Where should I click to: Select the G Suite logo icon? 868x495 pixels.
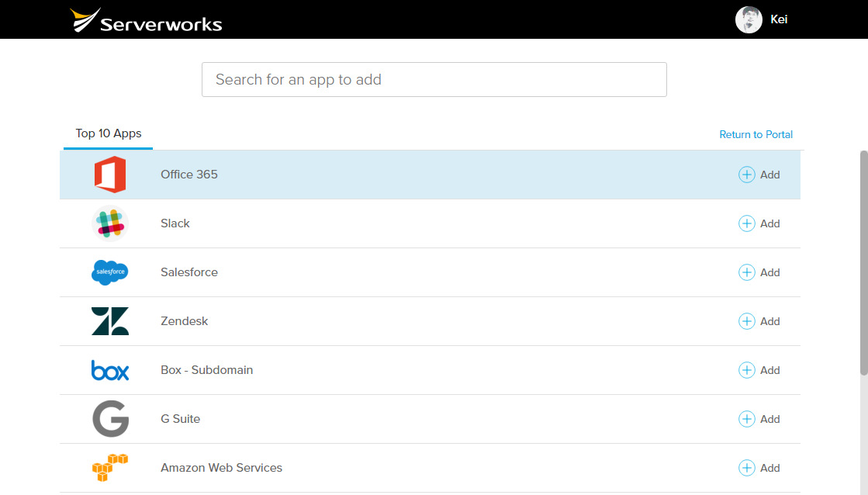pos(110,419)
